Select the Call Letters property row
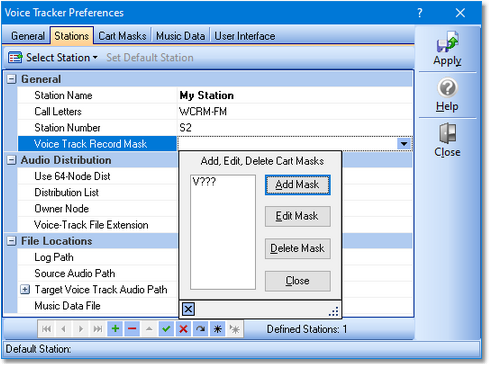489x366 pixels. (x=97, y=111)
